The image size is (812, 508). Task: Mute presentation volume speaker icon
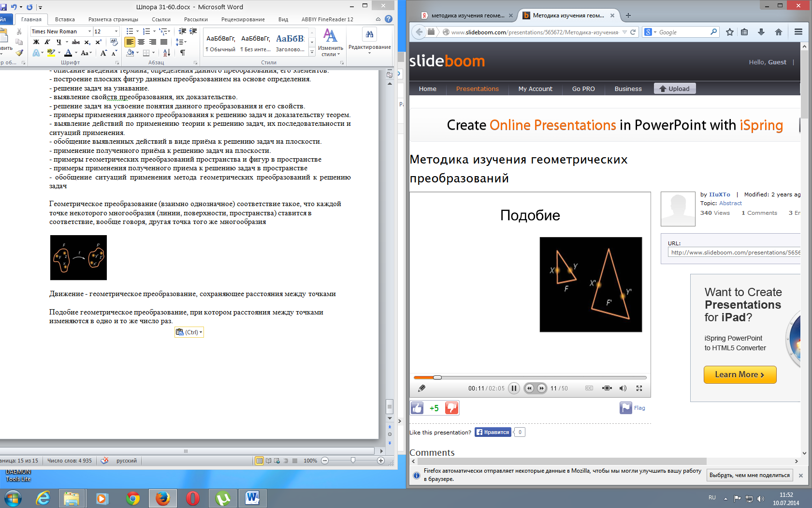pos(623,388)
